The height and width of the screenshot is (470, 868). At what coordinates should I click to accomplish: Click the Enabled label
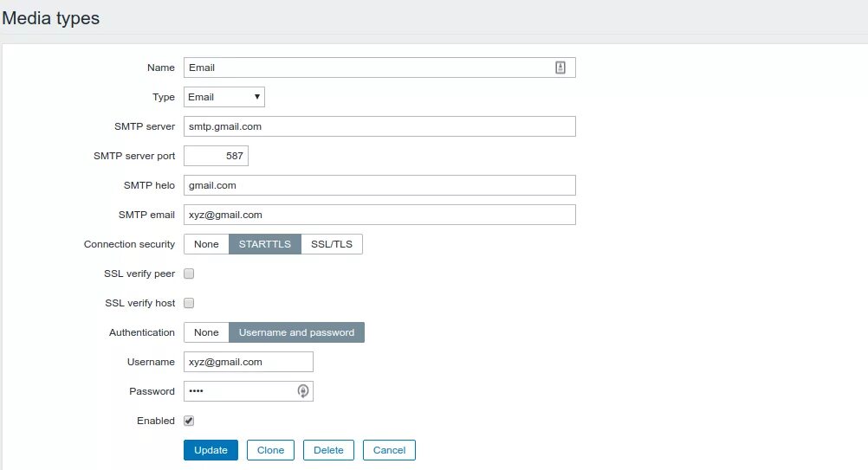coord(156,421)
